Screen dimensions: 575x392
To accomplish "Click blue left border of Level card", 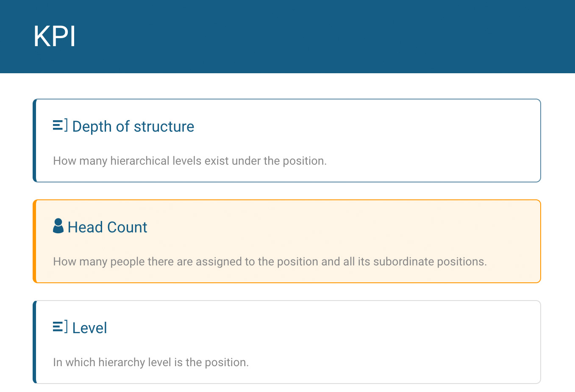I will (34, 342).
